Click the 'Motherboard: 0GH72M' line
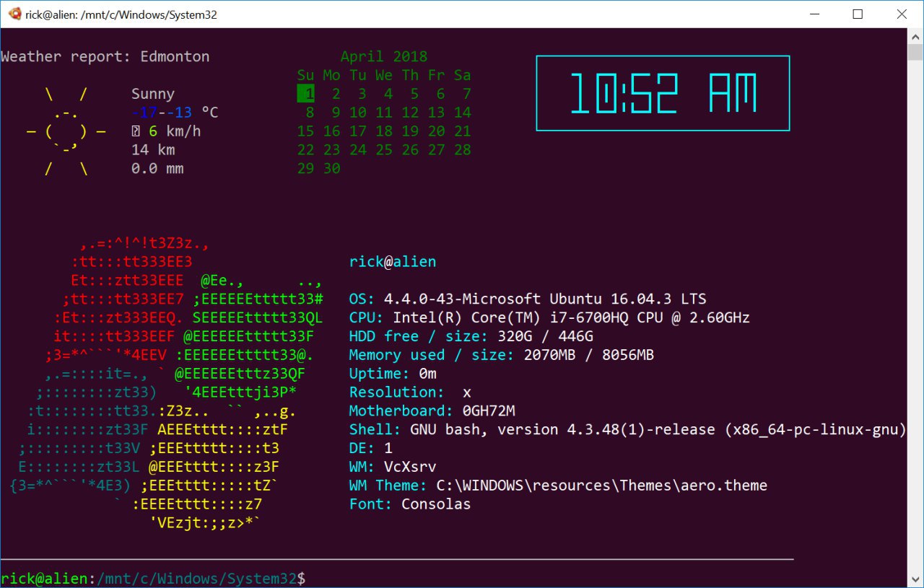The image size is (924, 588). click(x=432, y=411)
